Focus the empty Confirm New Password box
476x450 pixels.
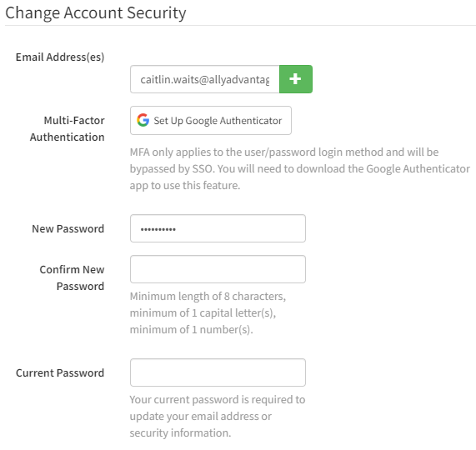coord(218,269)
